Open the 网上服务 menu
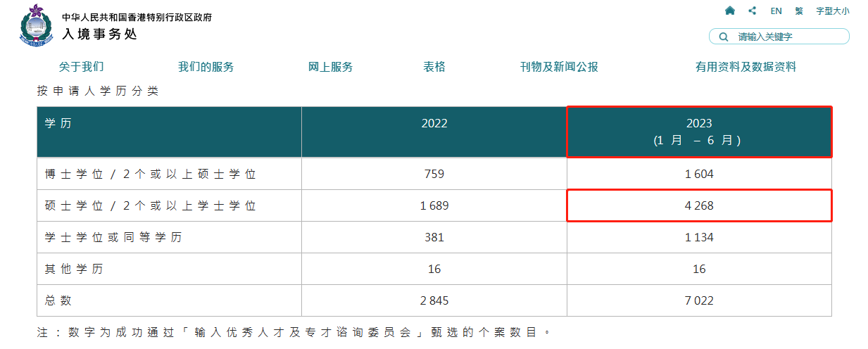Screen dimensions: 868x349 click(331, 67)
